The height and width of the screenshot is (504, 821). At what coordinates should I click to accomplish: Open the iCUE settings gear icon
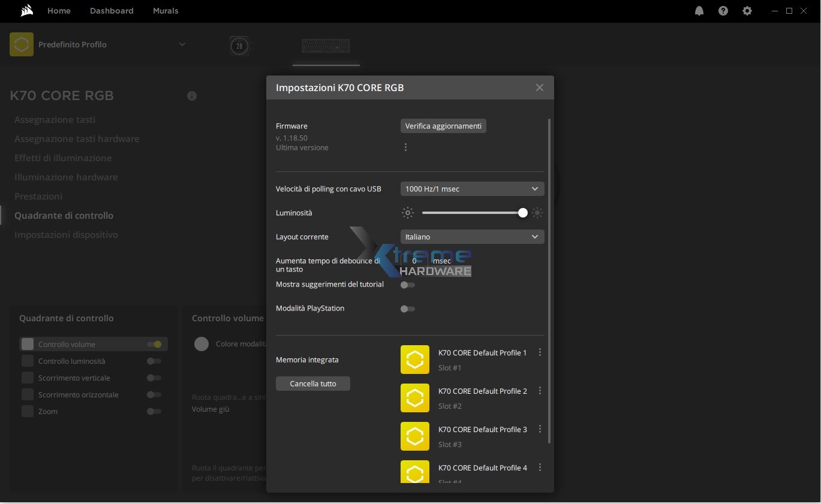pos(747,11)
